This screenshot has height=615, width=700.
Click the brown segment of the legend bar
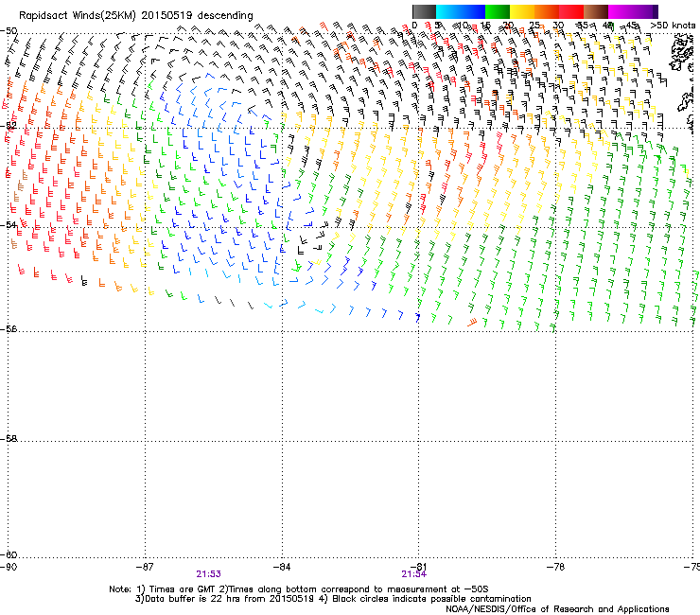(x=596, y=11)
